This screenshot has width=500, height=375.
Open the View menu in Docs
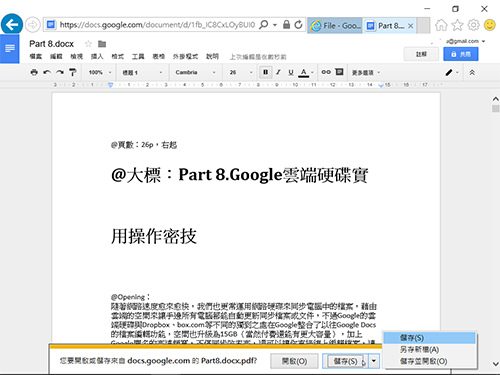pos(76,56)
